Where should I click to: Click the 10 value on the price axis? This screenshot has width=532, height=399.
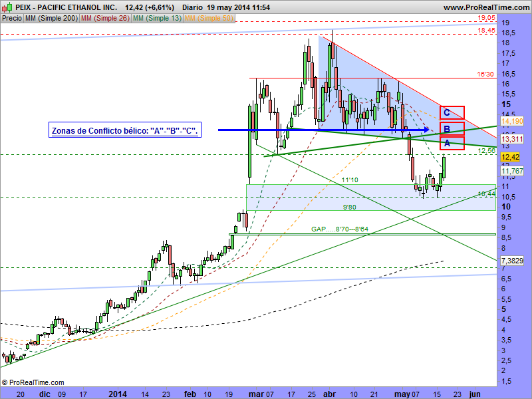coord(506,207)
